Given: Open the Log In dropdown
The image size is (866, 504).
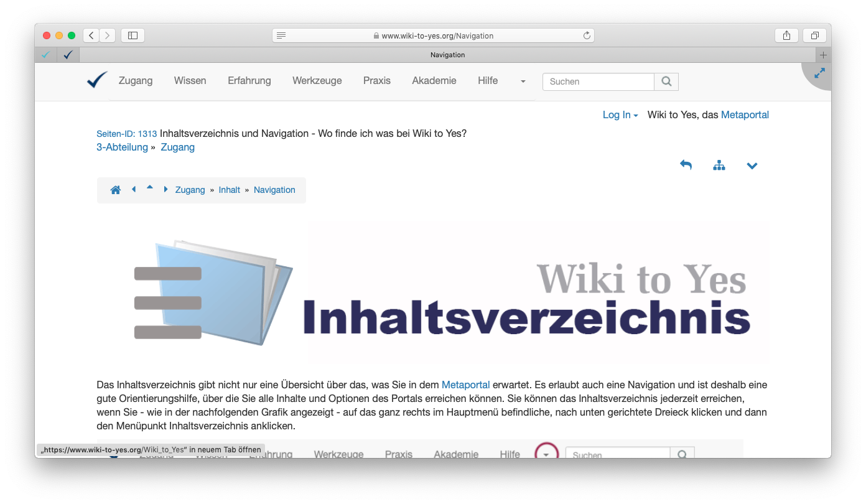Looking at the screenshot, I should (620, 115).
